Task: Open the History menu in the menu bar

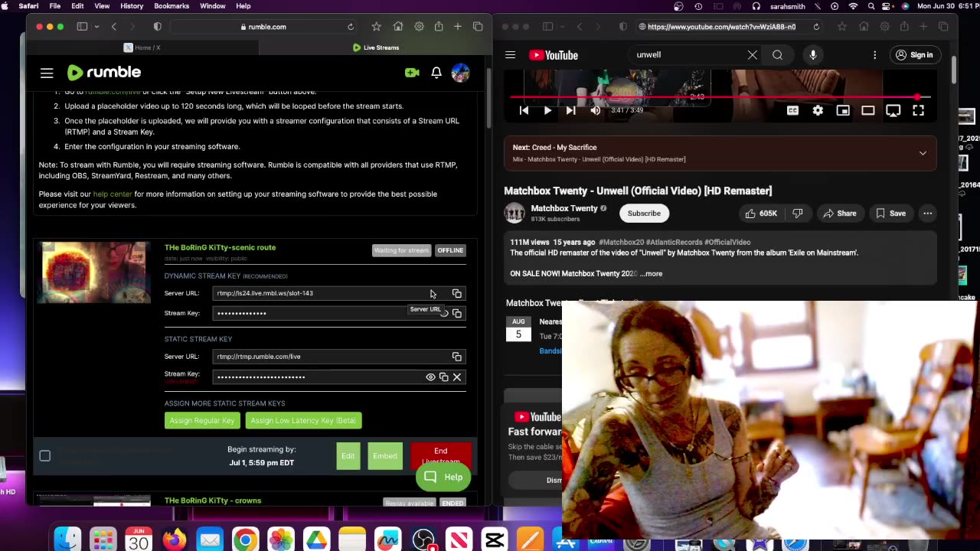Action: click(x=132, y=6)
